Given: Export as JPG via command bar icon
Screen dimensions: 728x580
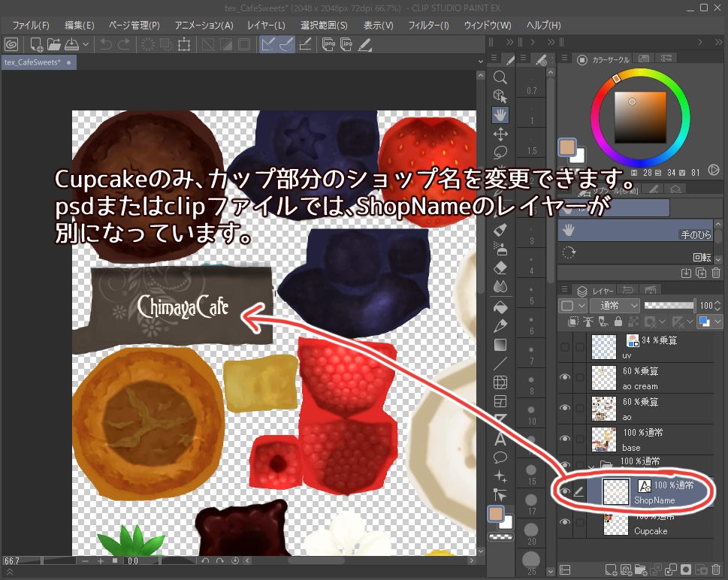Looking at the screenshot, I should coord(346,44).
